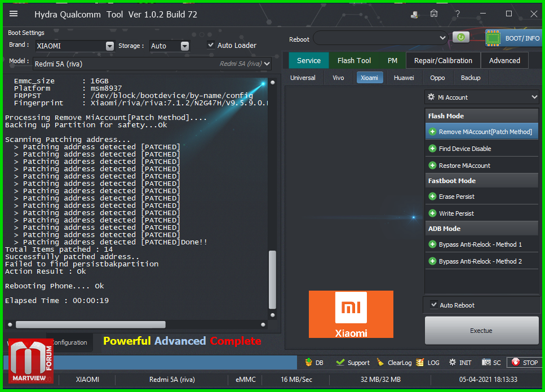Image resolution: width=545 pixels, height=392 pixels.
Task: Click the log scroll-left dot button
Action: pyautogui.click(x=10, y=324)
